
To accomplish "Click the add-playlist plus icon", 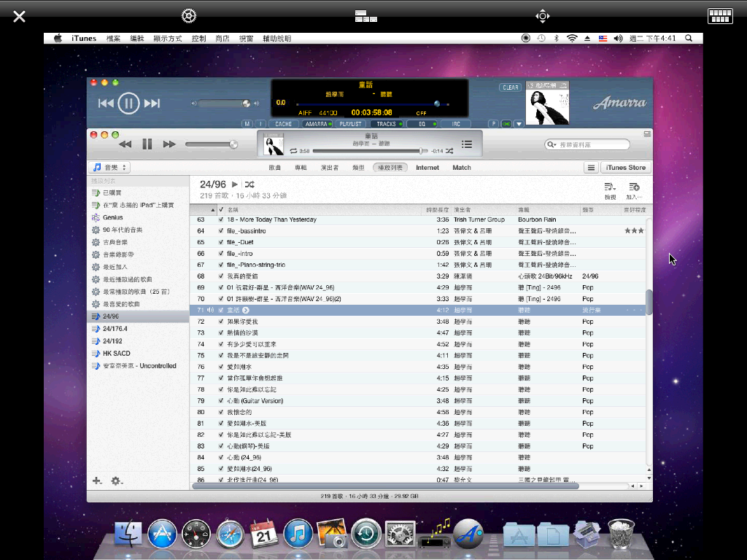I will (x=97, y=481).
